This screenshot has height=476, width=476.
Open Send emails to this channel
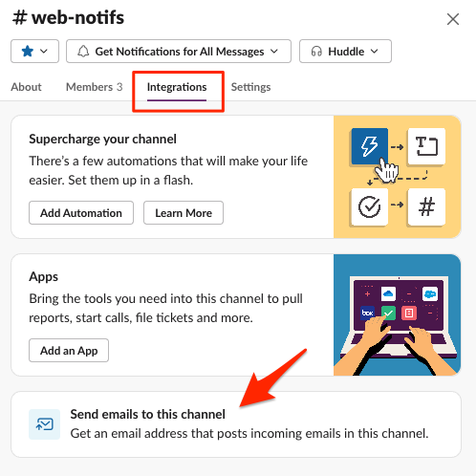pyautogui.click(x=236, y=424)
